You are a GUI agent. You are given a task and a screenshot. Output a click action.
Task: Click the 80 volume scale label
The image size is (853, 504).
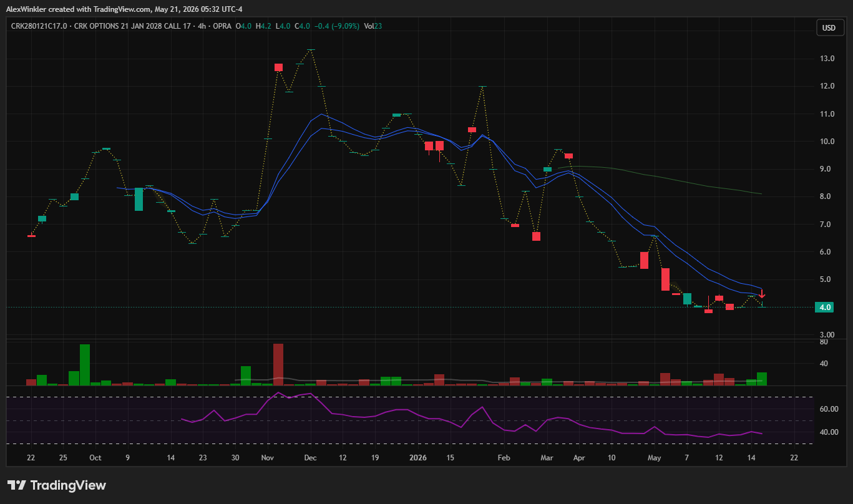[x=824, y=342]
